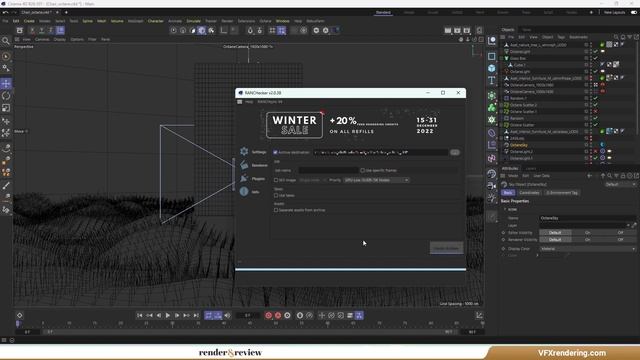Open the Create menu in menu bar
The image size is (640, 360).
click(x=29, y=21)
